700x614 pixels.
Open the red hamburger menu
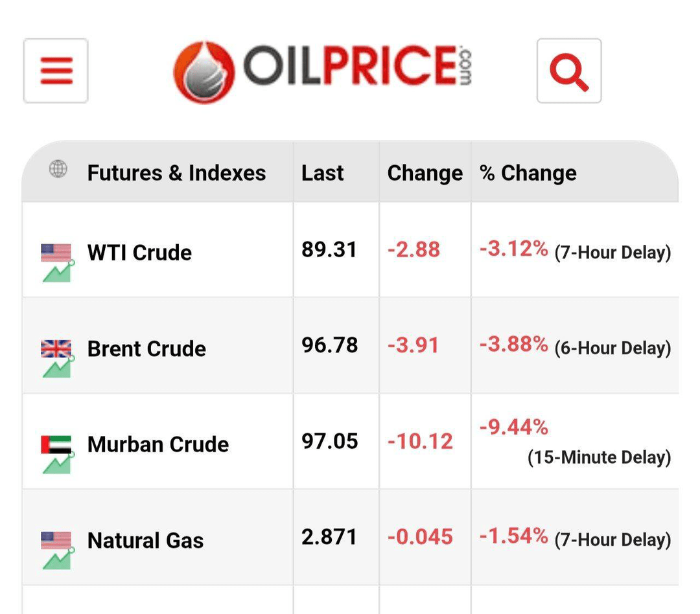(56, 71)
